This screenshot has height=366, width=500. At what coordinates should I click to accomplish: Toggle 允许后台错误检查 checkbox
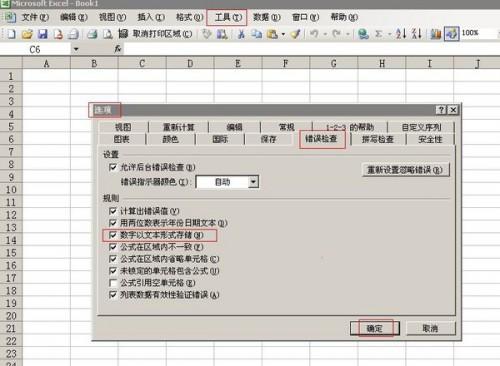coord(113,167)
